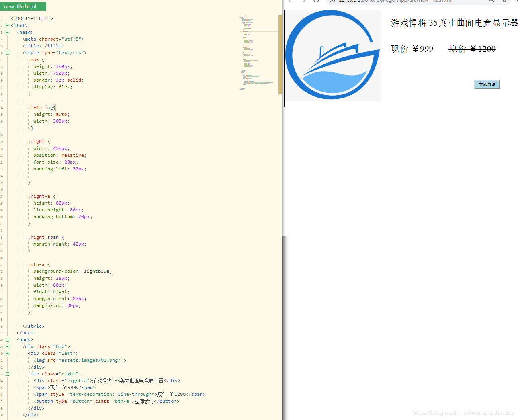
Task: Collapse the <div class="left"> fold marker
Action: tap(7, 353)
